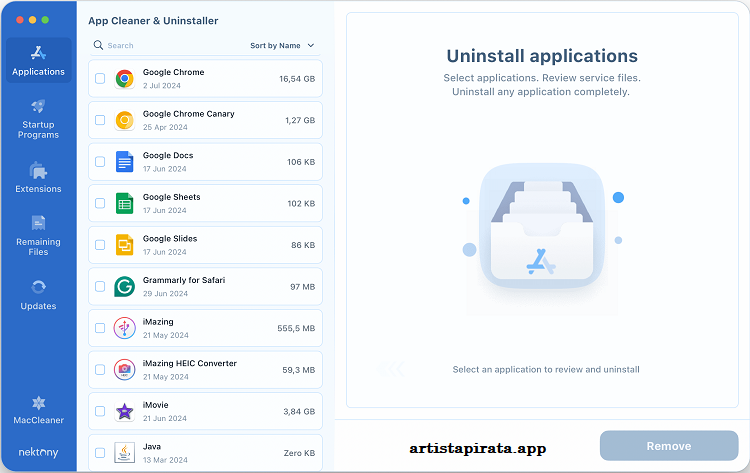Open the Startup Programs rocket icon

pos(38,106)
